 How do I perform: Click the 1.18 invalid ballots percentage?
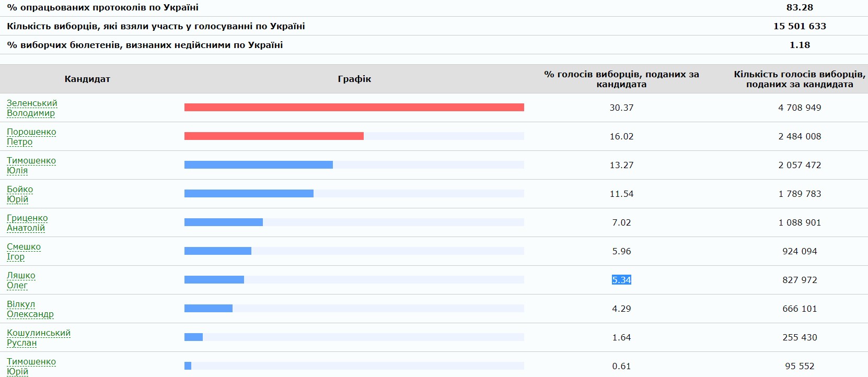click(x=800, y=45)
